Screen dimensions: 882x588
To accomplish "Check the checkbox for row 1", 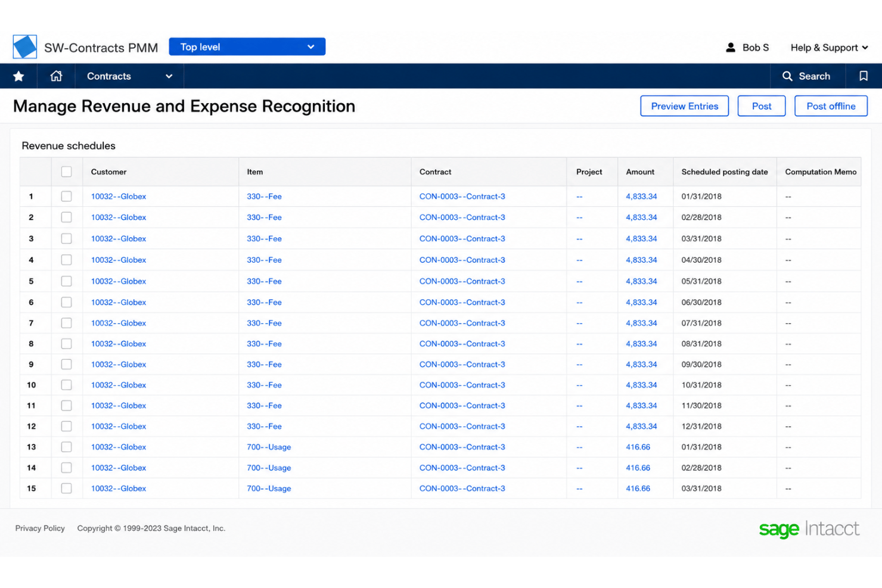I will pos(66,196).
